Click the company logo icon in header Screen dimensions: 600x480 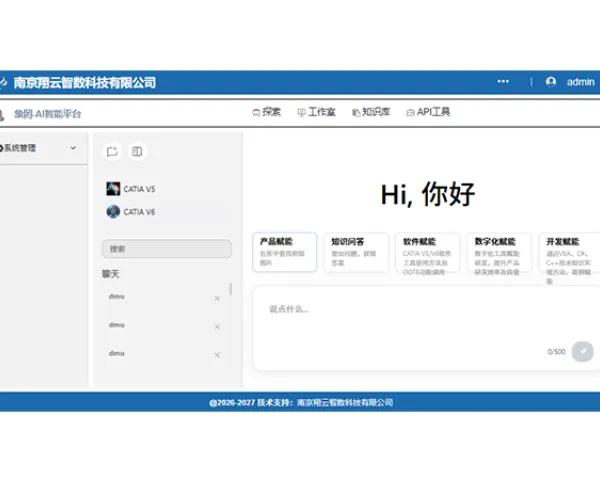(3, 82)
